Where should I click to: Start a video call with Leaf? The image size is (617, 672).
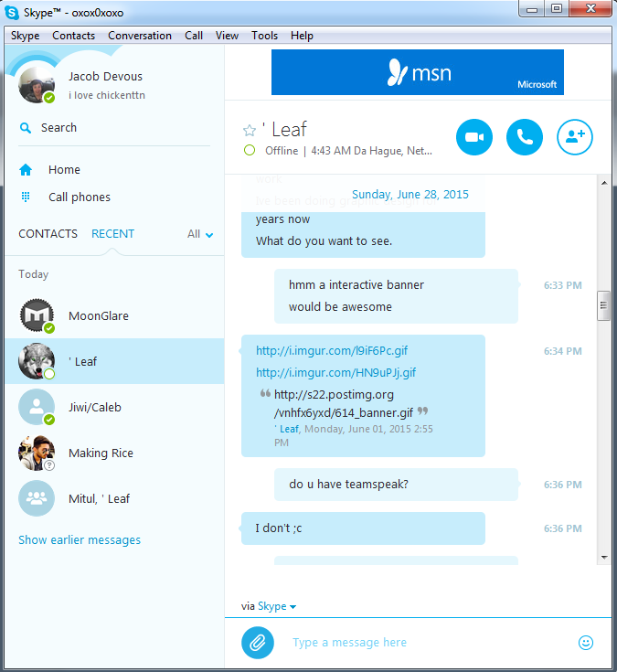[x=473, y=137]
